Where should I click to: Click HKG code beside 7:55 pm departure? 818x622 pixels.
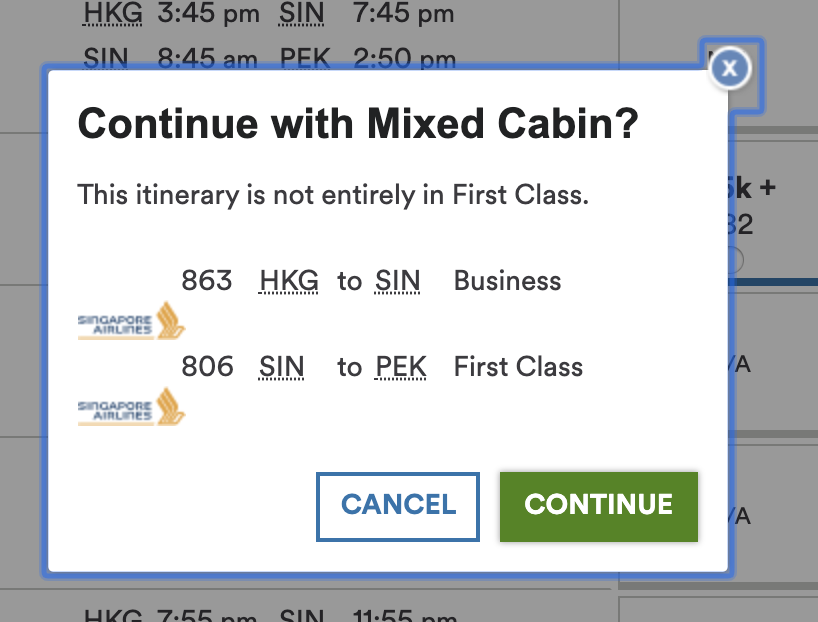click(x=113, y=616)
